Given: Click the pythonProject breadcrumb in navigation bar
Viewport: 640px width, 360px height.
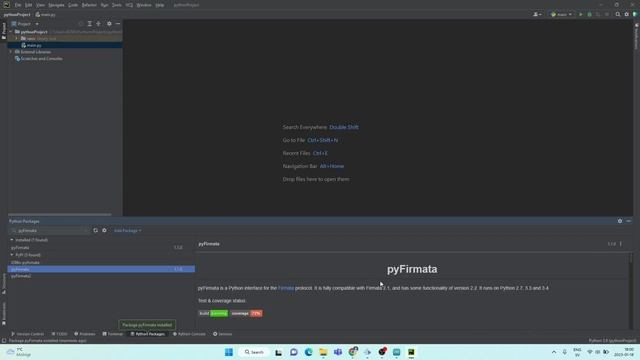Looking at the screenshot, I should click(x=17, y=15).
